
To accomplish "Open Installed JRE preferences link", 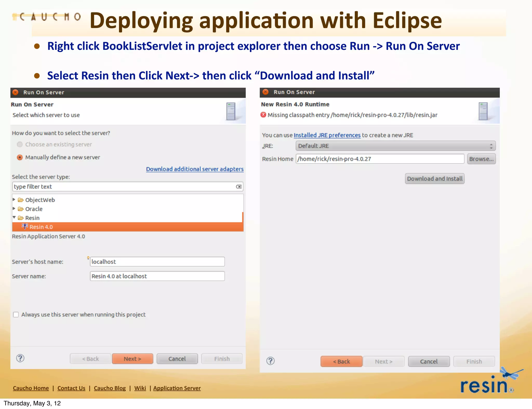I will click(x=327, y=135).
